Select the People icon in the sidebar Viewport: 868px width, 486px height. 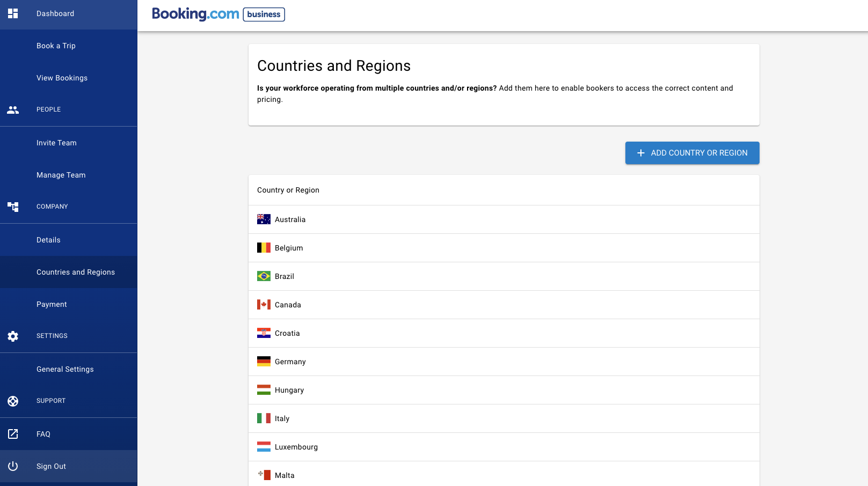tap(13, 109)
